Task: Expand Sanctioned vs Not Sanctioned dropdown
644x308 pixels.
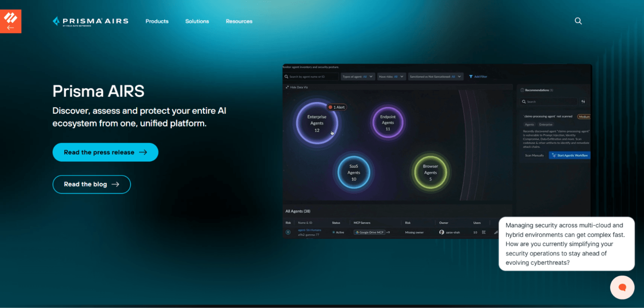Action: point(436,77)
